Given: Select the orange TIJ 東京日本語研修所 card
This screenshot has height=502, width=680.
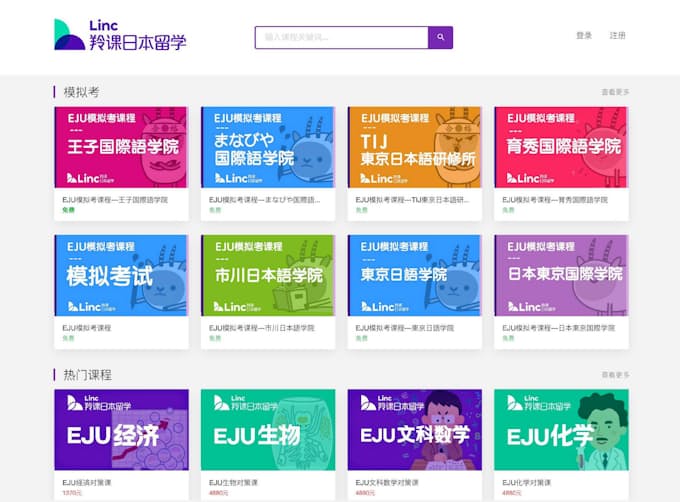Looking at the screenshot, I should tap(414, 148).
